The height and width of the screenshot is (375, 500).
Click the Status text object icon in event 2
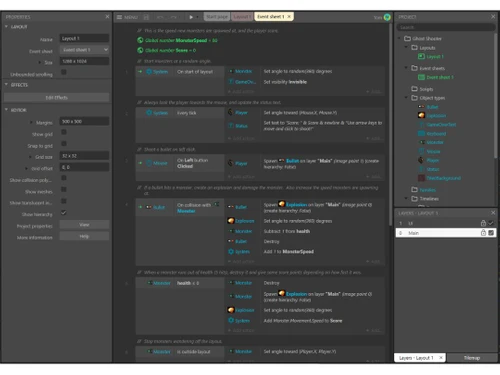point(231,126)
